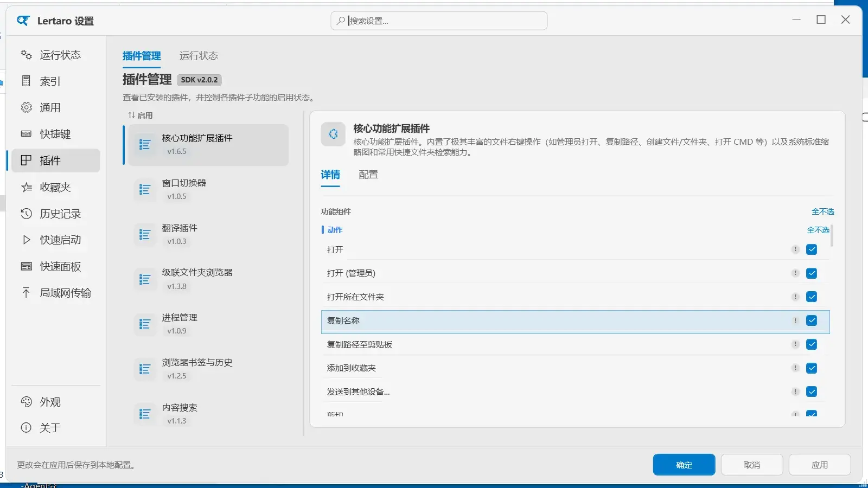Click the component list scrollbar

(832, 236)
